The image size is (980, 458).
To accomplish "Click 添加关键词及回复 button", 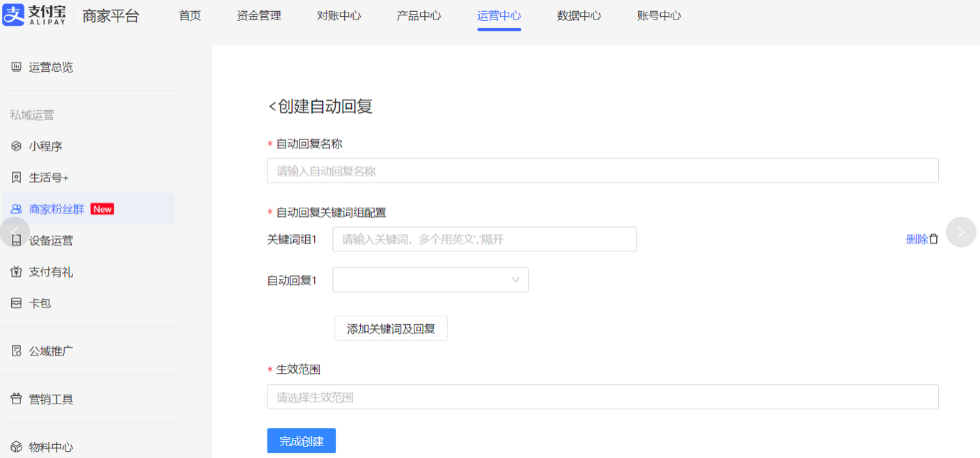I will (x=391, y=328).
